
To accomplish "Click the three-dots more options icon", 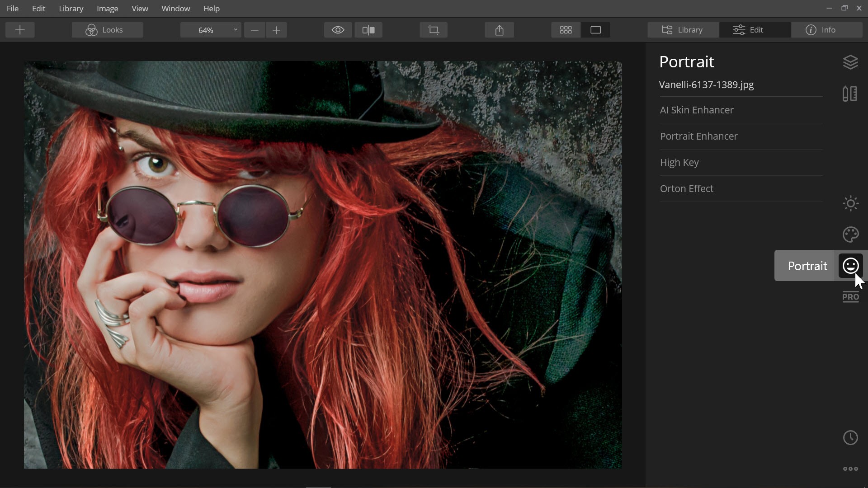I will (x=850, y=469).
